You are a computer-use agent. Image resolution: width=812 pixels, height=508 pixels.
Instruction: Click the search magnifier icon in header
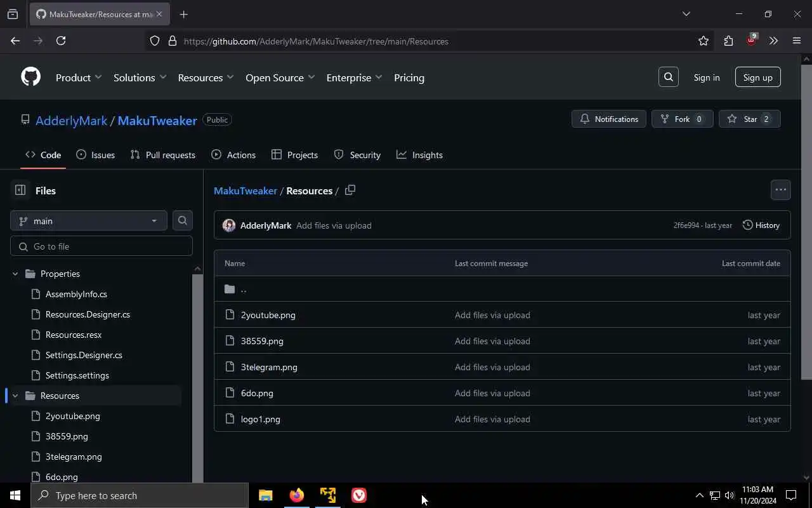668,77
